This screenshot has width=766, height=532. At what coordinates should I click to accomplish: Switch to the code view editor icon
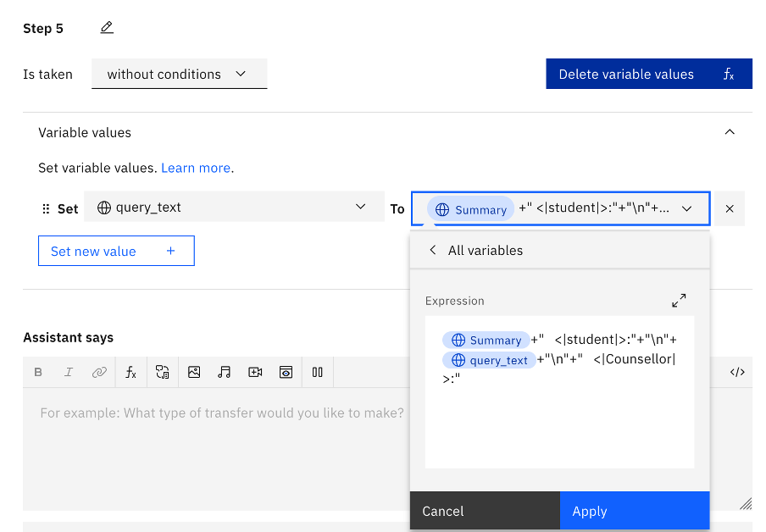pyautogui.click(x=737, y=372)
